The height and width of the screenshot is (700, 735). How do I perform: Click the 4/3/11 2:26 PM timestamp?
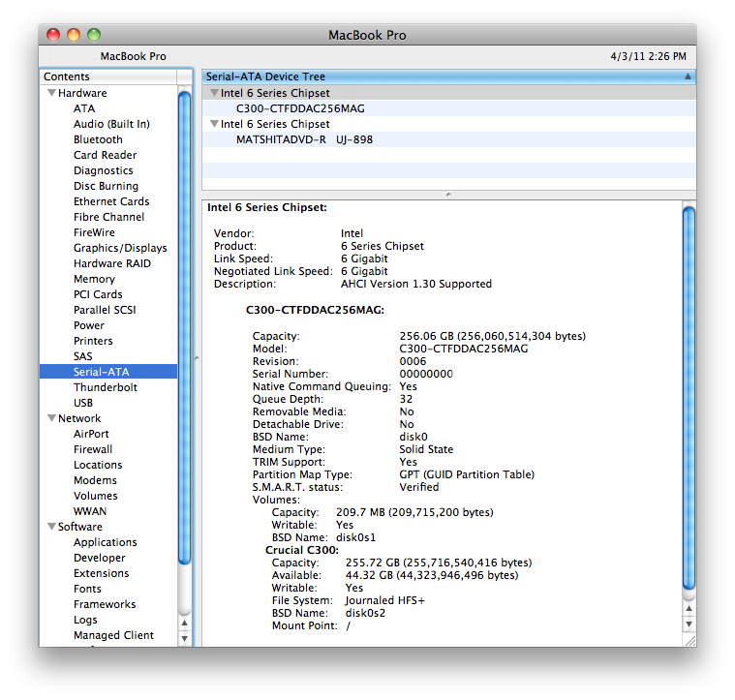[648, 56]
